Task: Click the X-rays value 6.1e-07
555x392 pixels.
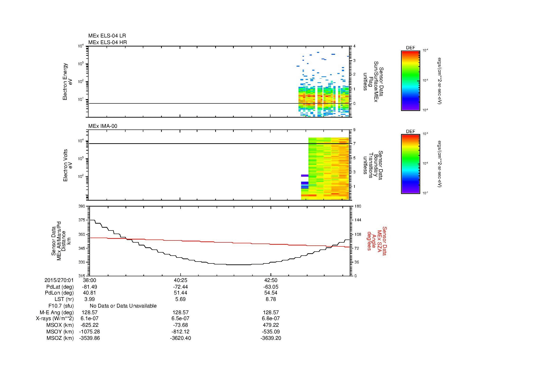Action: (89, 318)
